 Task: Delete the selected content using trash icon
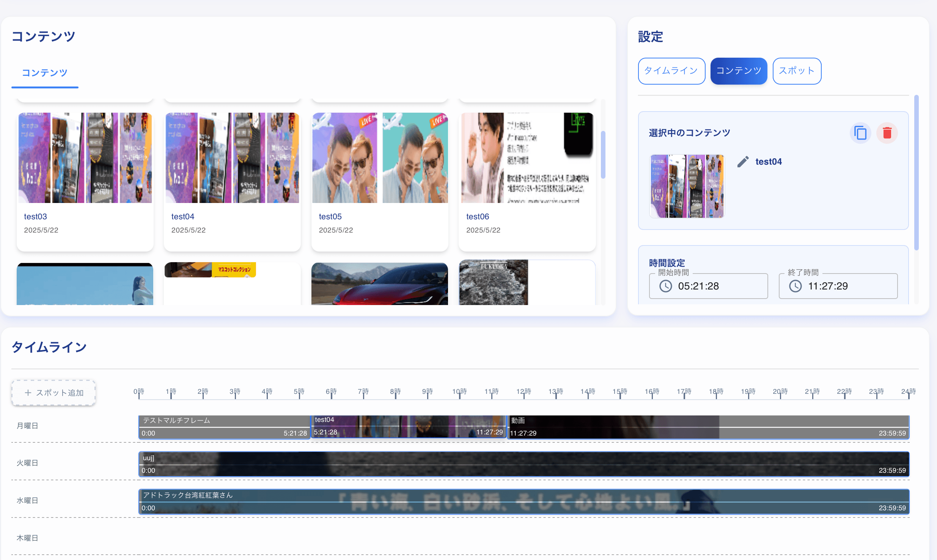[887, 133]
